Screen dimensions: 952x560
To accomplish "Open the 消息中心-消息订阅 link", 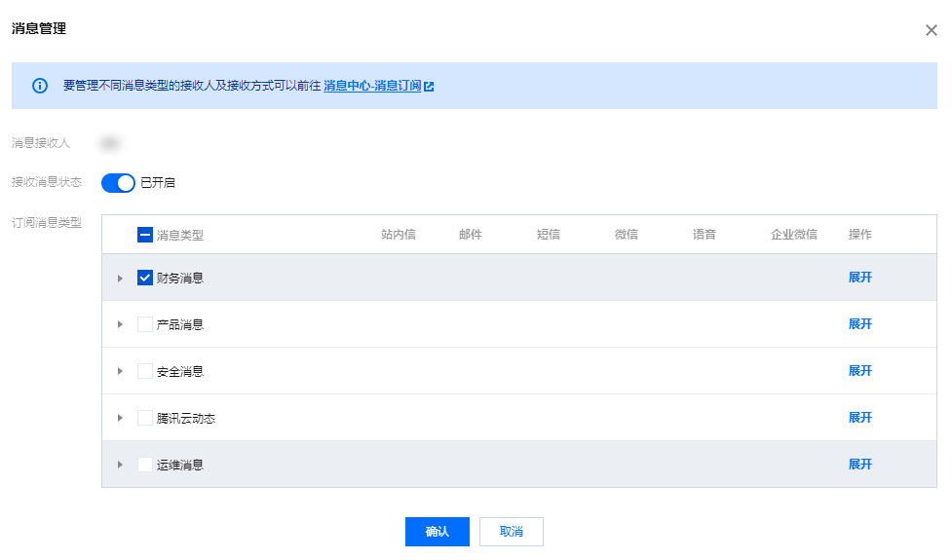I will (372, 86).
